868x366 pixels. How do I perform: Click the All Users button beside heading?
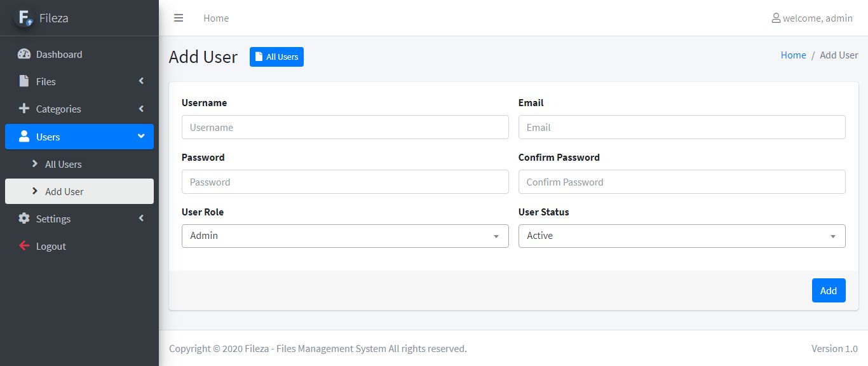276,57
